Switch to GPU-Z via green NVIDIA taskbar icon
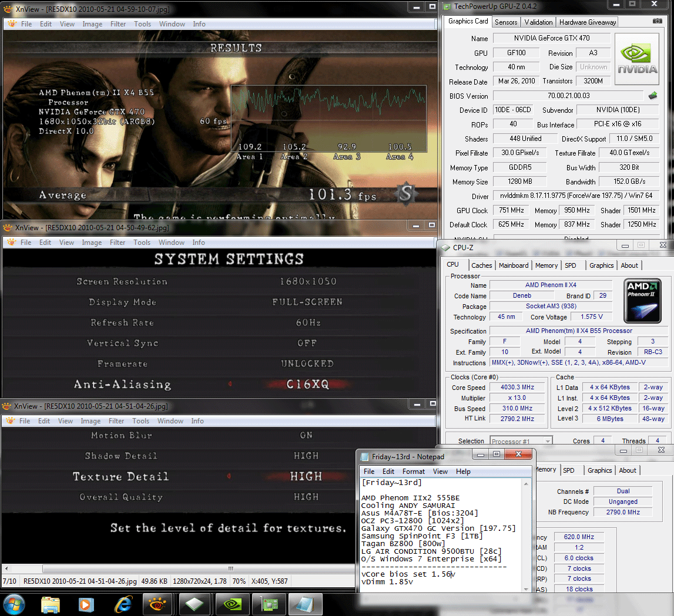Screen dimensions: 674x616 click(x=233, y=605)
